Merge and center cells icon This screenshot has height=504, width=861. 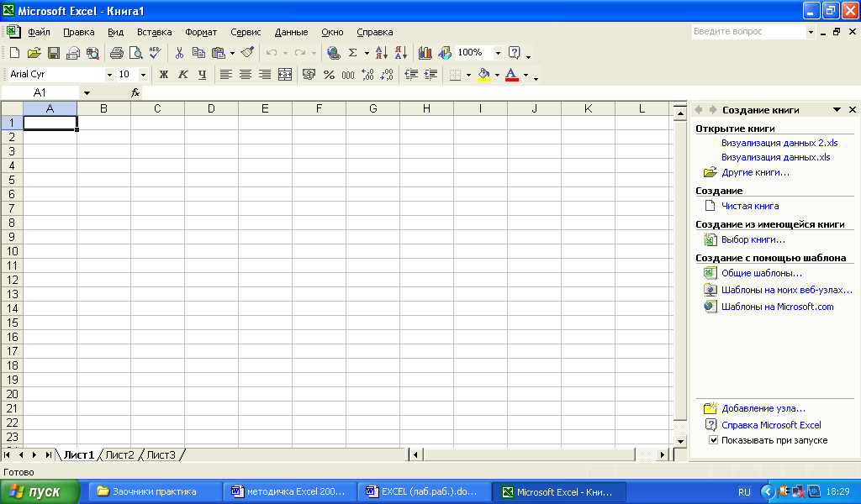(x=285, y=75)
